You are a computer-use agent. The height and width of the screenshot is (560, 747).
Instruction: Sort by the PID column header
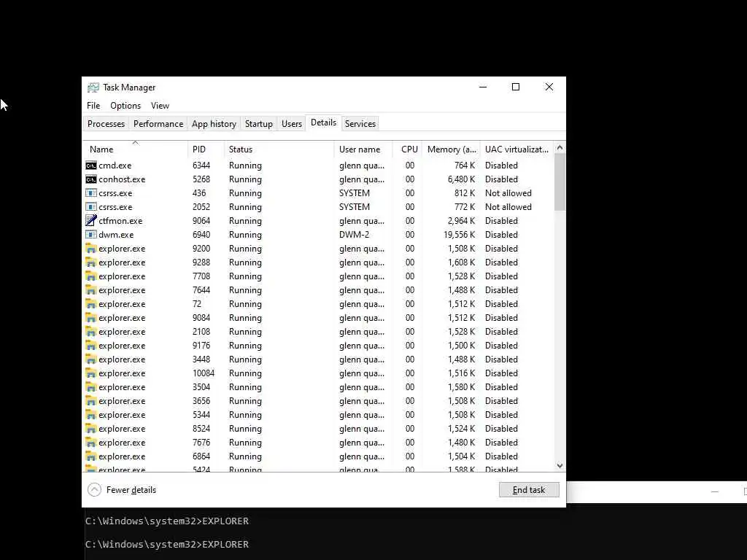click(206, 149)
